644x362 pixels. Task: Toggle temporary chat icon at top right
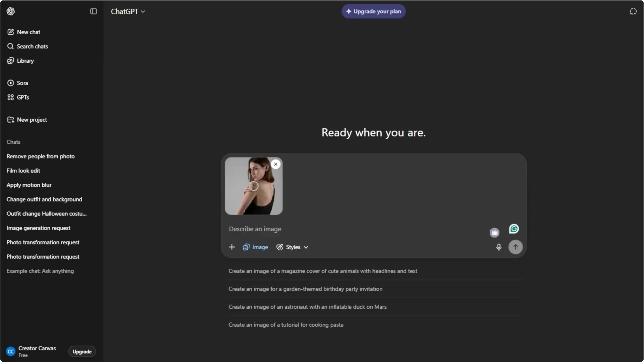tap(633, 12)
